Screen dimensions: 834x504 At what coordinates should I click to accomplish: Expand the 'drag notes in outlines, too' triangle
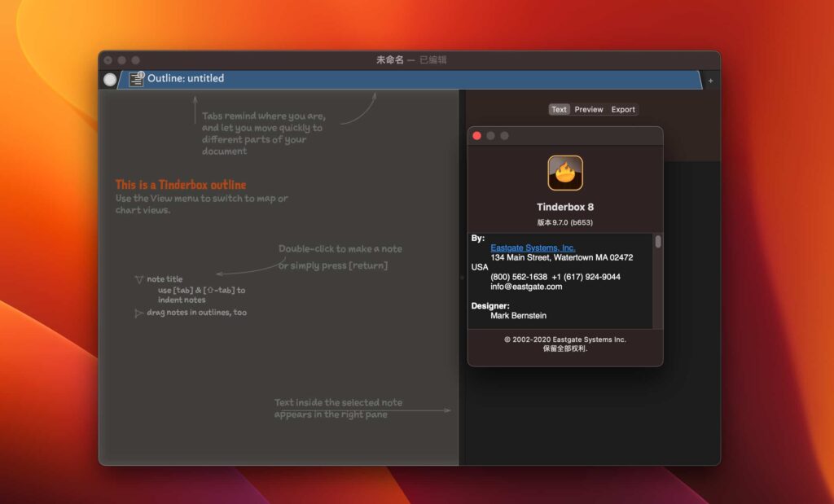click(138, 312)
